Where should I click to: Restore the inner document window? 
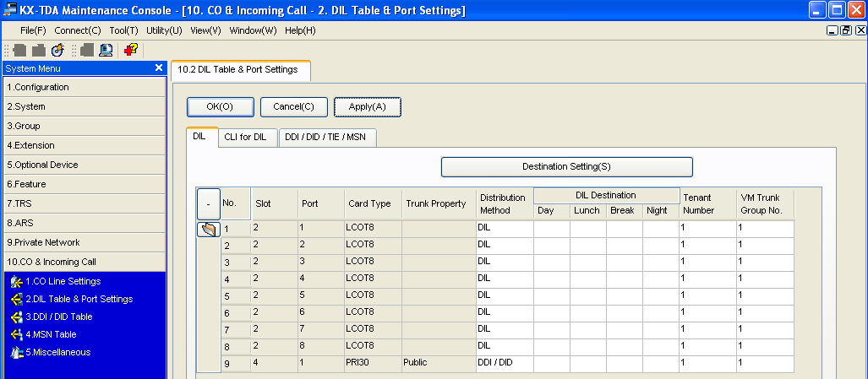point(846,30)
